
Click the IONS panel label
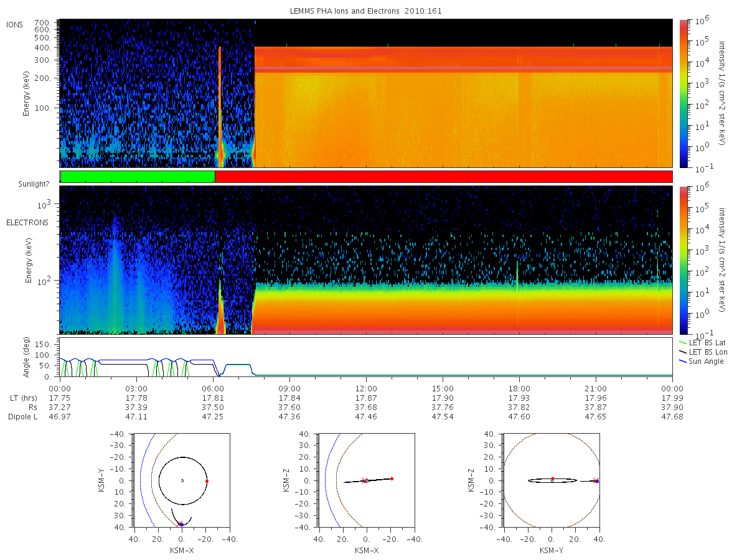15,24
